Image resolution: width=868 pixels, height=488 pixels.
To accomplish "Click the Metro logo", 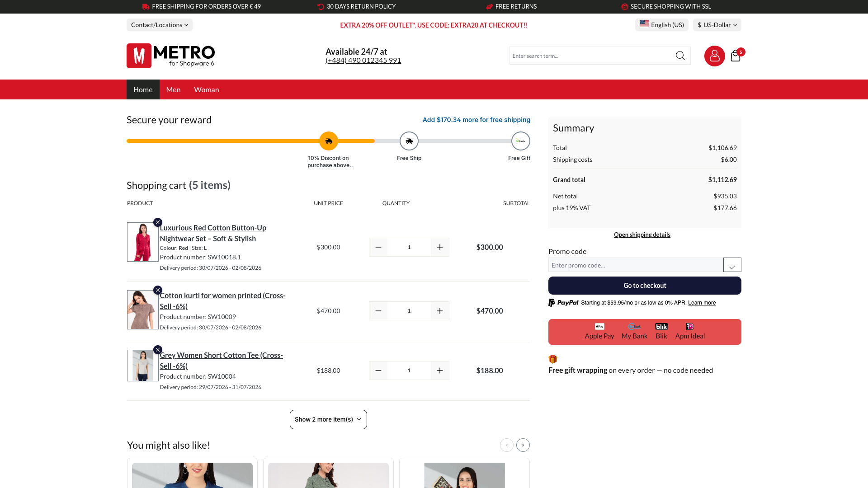I will (171, 56).
